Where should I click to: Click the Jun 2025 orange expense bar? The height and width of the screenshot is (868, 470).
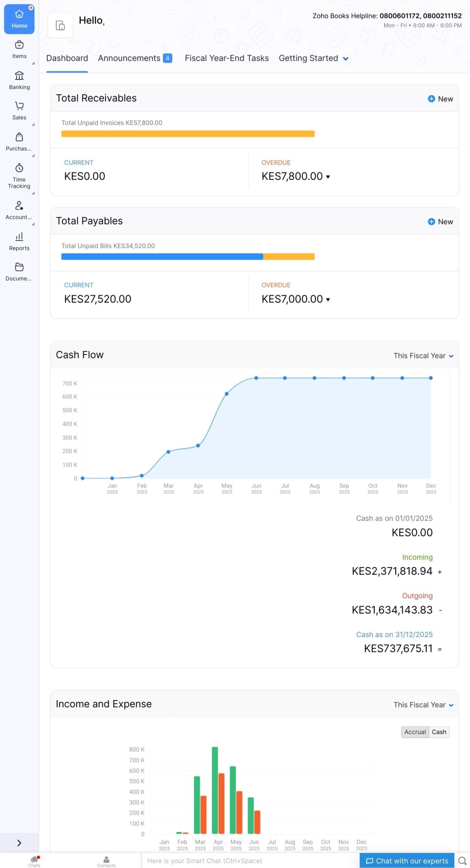[257, 822]
